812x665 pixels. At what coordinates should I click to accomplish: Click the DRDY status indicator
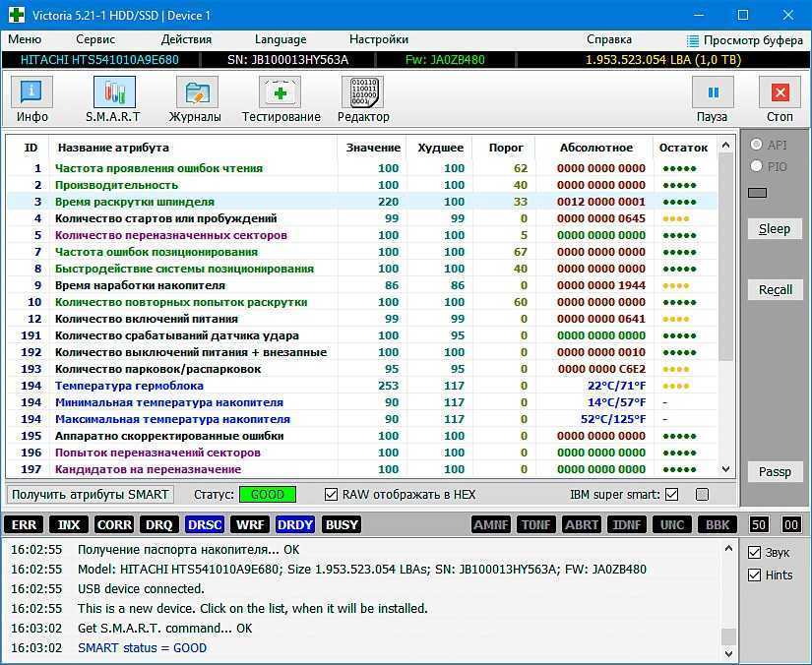(x=295, y=524)
